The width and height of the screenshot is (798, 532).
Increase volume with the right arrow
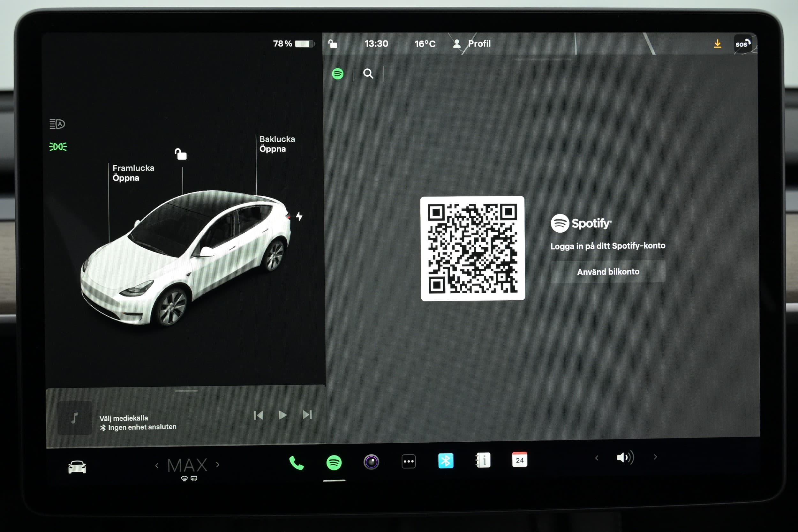[655, 457]
